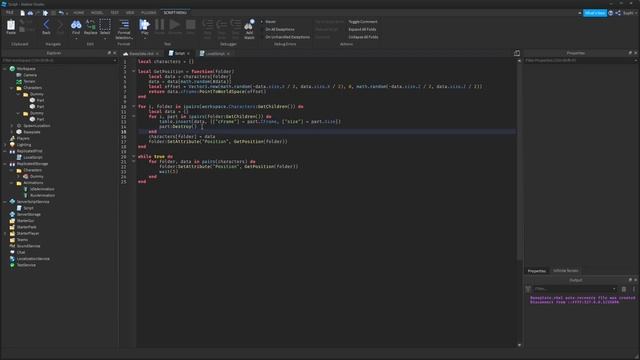Image resolution: width=640 pixels, height=360 pixels.
Task: Collapse the while loop code fold
Action: pyautogui.click(x=133, y=156)
